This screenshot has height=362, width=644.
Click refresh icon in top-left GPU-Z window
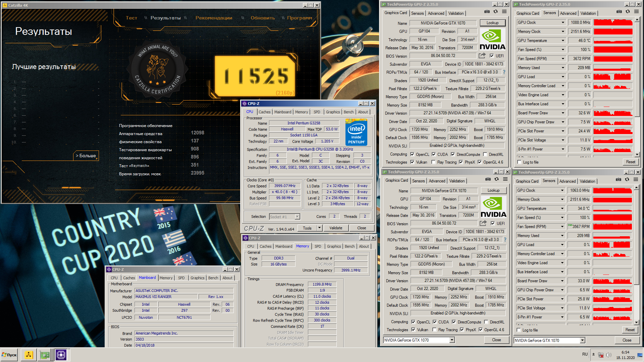pyautogui.click(x=495, y=12)
